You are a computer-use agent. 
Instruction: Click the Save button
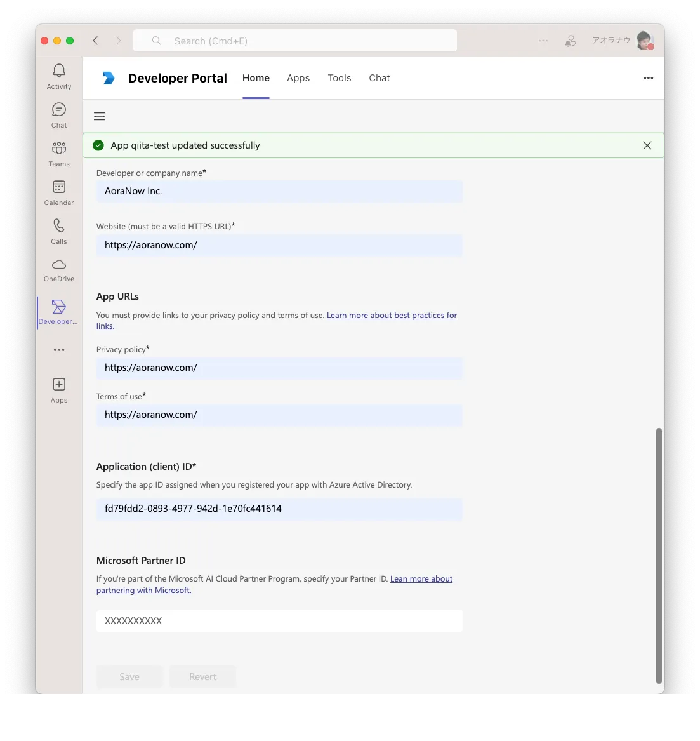(129, 677)
